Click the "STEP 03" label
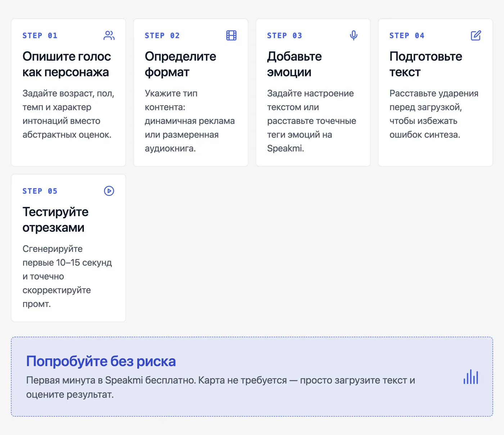 tap(285, 36)
